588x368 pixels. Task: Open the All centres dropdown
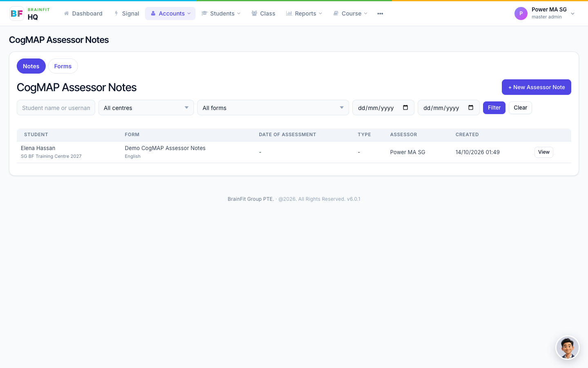(x=146, y=108)
